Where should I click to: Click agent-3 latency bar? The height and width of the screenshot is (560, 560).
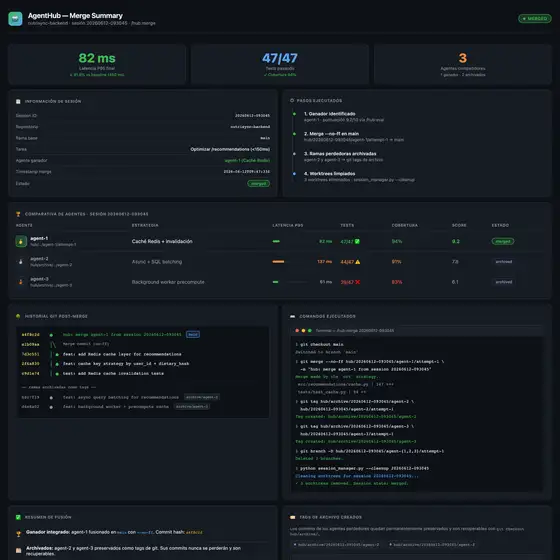pos(275,282)
